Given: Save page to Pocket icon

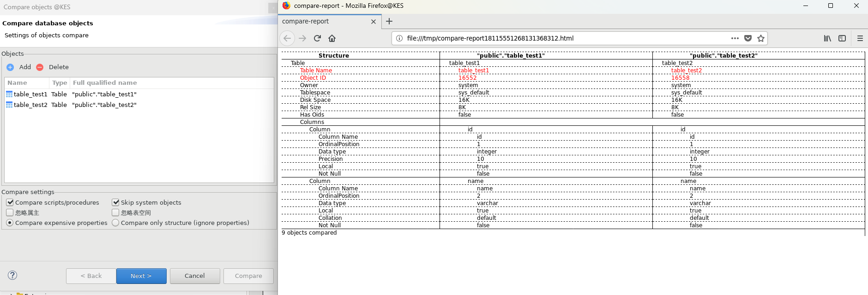Looking at the screenshot, I should pos(748,38).
